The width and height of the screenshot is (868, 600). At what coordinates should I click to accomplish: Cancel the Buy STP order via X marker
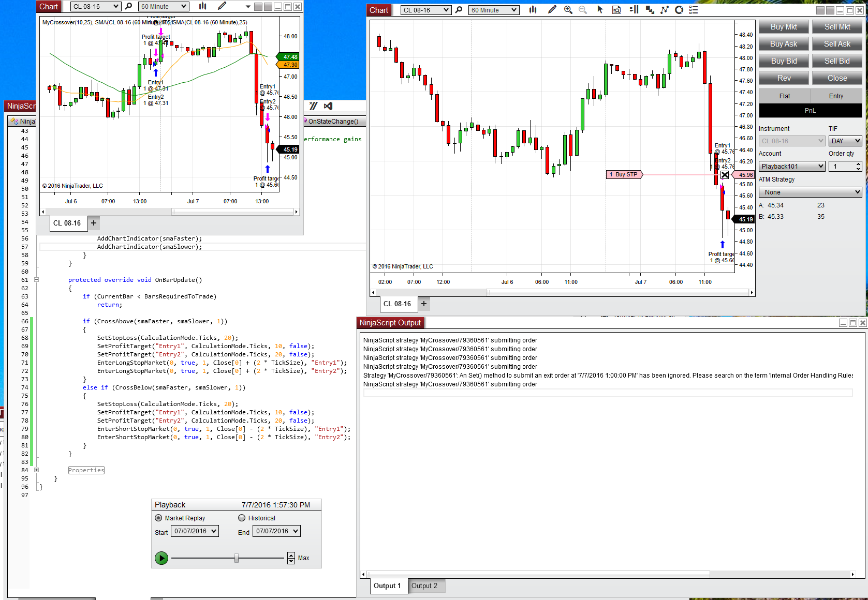(725, 175)
